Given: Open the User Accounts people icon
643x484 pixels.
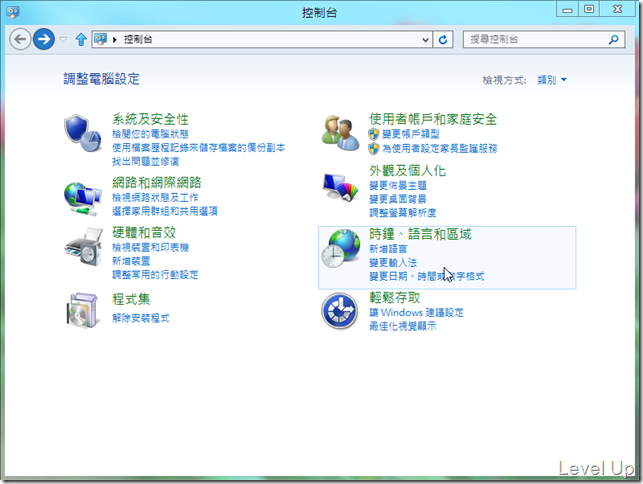Looking at the screenshot, I should (x=340, y=133).
